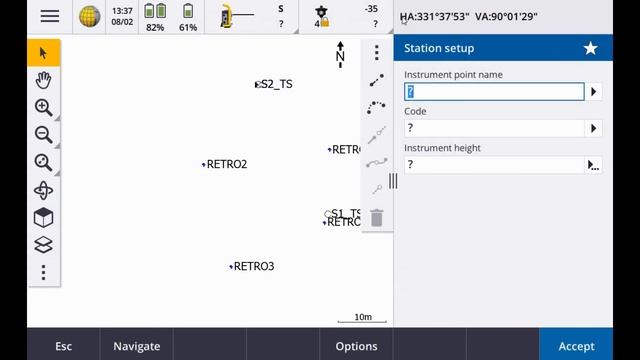This screenshot has width=640, height=360.
Task: Mark Station setup as favorite star
Action: [x=590, y=48]
